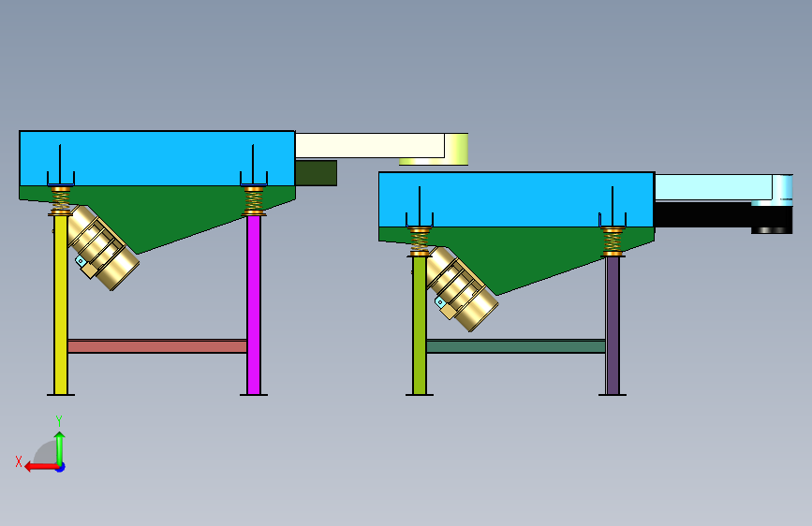Select the spring above the magenta leg
Screen dimensions: 812x526
[254, 200]
